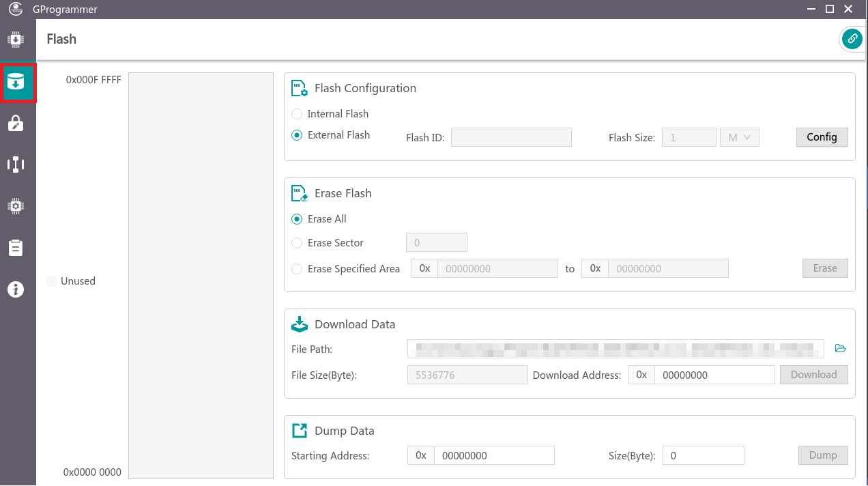868x486 pixels.
Task: Click the Erase Sector number field
Action: [x=437, y=242]
